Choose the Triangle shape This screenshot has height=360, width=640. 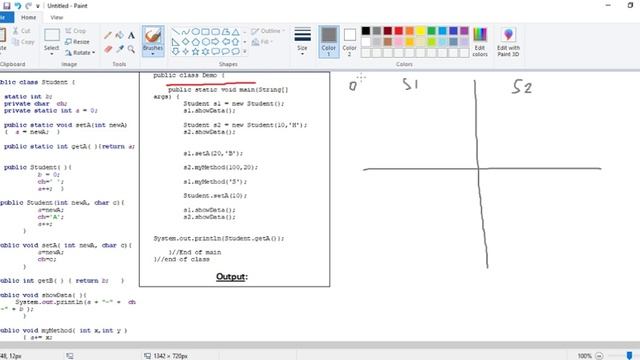tap(236, 32)
